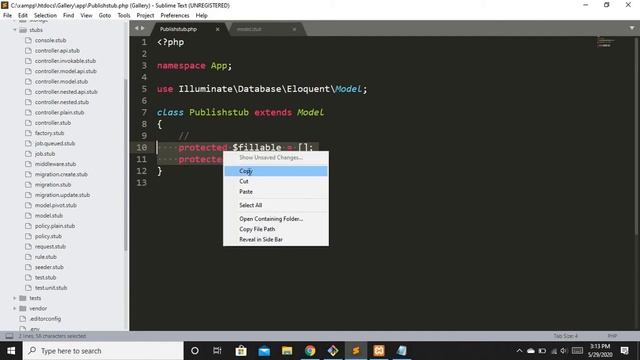Click Reveal in Side Bar entry

[276, 239]
